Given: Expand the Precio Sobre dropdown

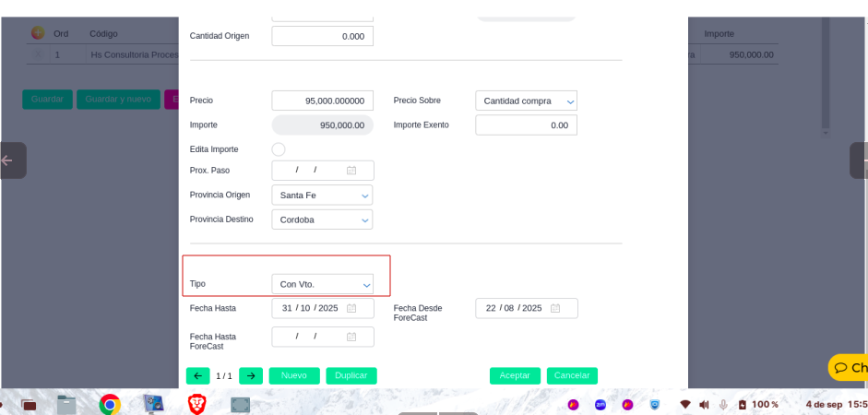Looking at the screenshot, I should click(x=526, y=101).
